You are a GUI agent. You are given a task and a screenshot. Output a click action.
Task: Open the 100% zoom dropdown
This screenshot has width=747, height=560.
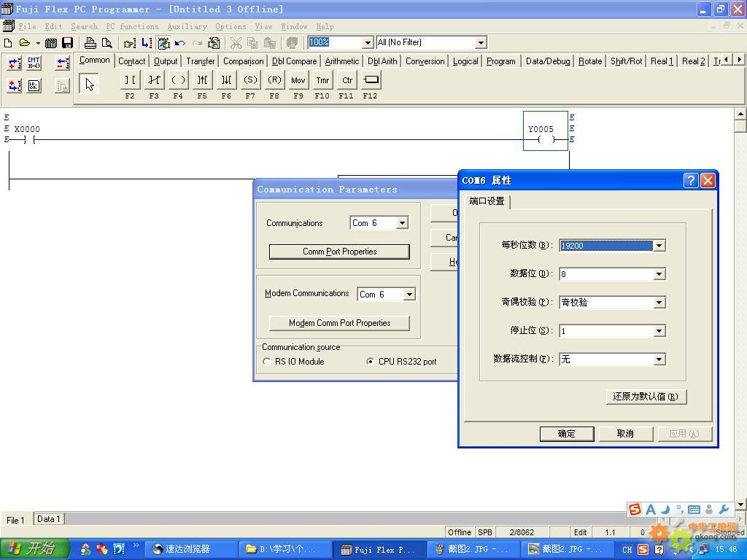(x=368, y=43)
